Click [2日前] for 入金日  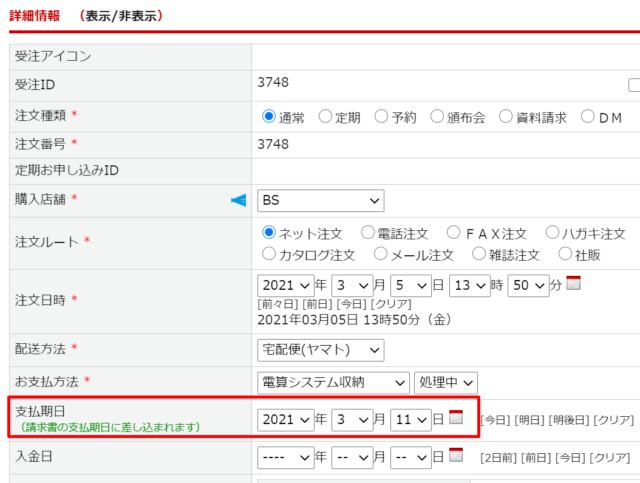[498, 458]
